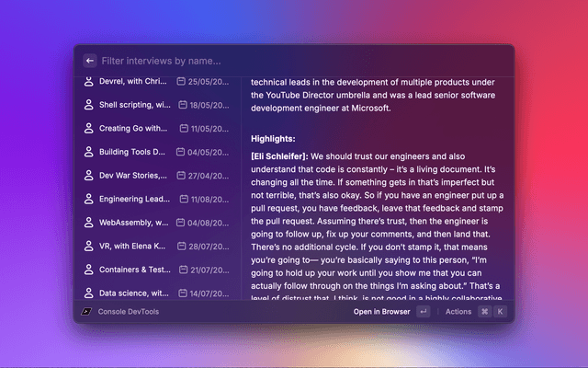Click person icon beside Data science interview
This screenshot has width=588, height=368.
click(89, 293)
